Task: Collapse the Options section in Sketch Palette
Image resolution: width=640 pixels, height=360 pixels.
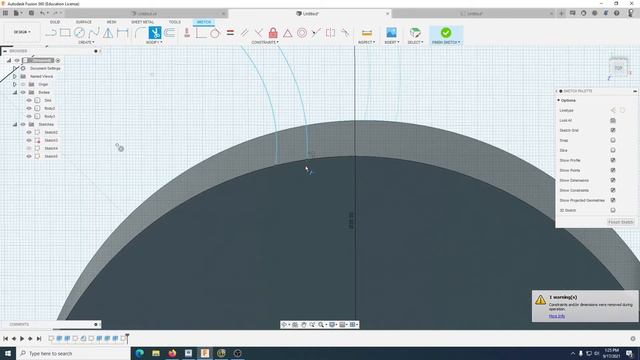Action: [x=558, y=100]
